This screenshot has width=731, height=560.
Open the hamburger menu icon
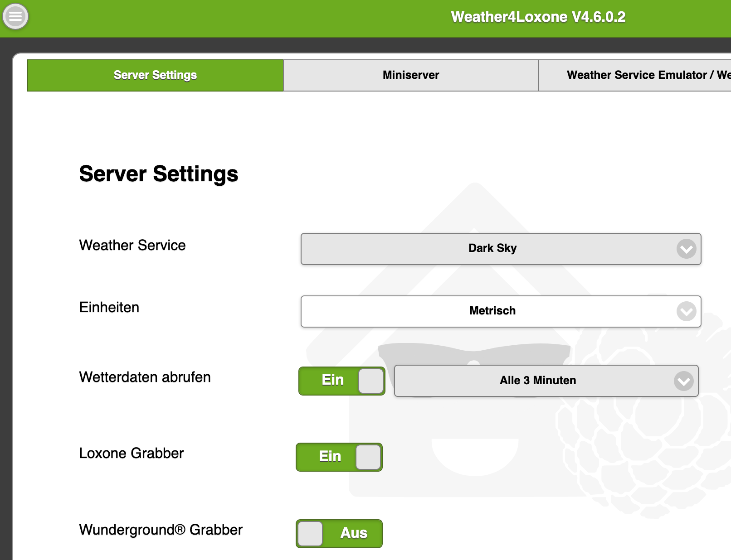point(15,16)
